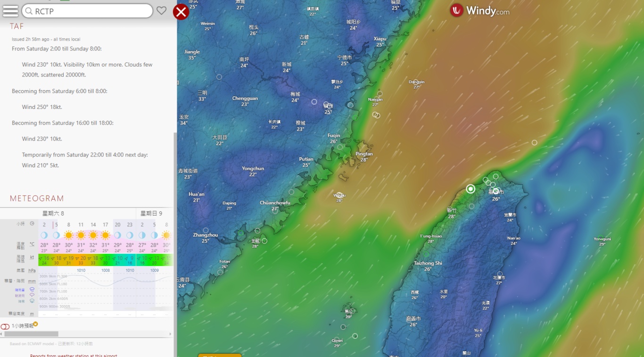The width and height of the screenshot is (644, 357).
Task: Click the Taizhong Shi 26° label on the map
Action: click(x=428, y=266)
